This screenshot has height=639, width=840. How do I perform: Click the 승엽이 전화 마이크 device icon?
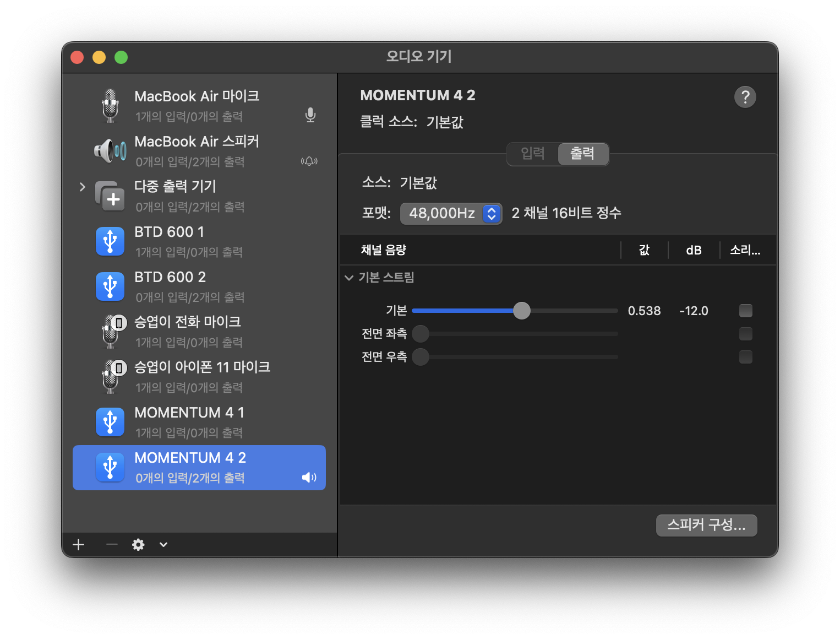(x=113, y=331)
